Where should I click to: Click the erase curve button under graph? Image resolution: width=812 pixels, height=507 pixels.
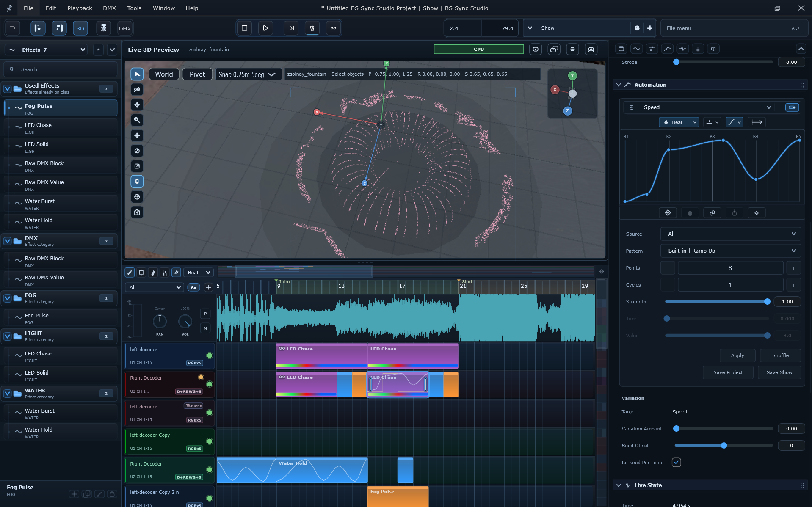(757, 213)
